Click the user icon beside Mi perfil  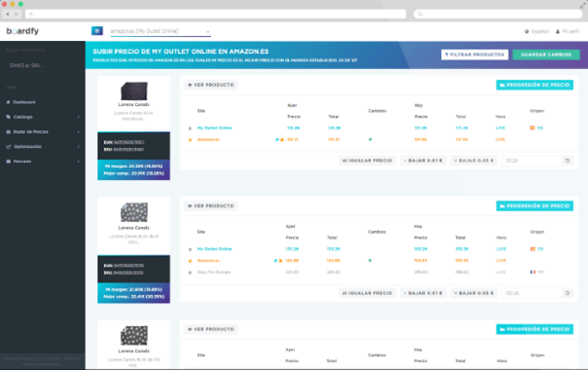558,31
